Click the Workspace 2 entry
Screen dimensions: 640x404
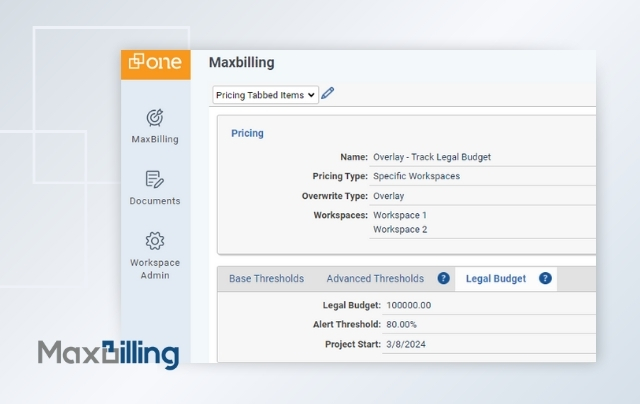[400, 229]
